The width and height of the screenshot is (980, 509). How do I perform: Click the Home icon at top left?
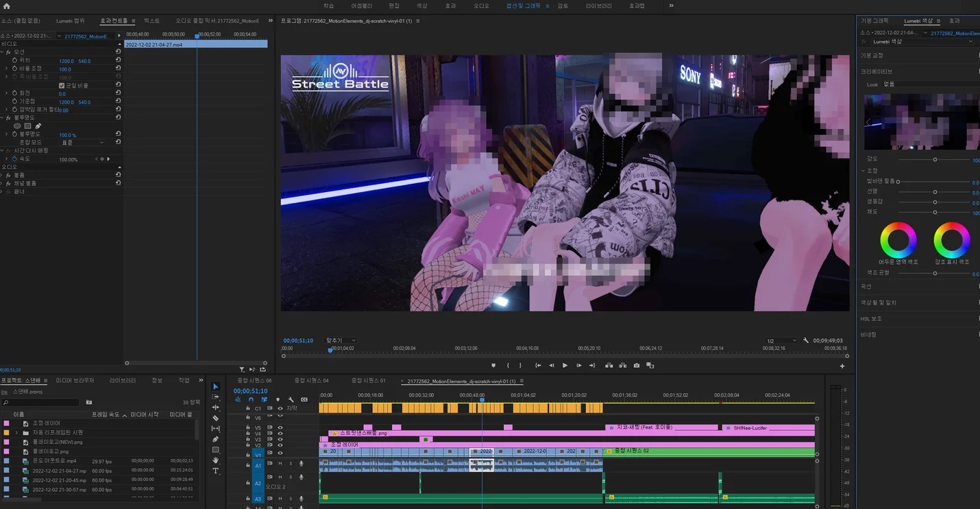point(7,5)
